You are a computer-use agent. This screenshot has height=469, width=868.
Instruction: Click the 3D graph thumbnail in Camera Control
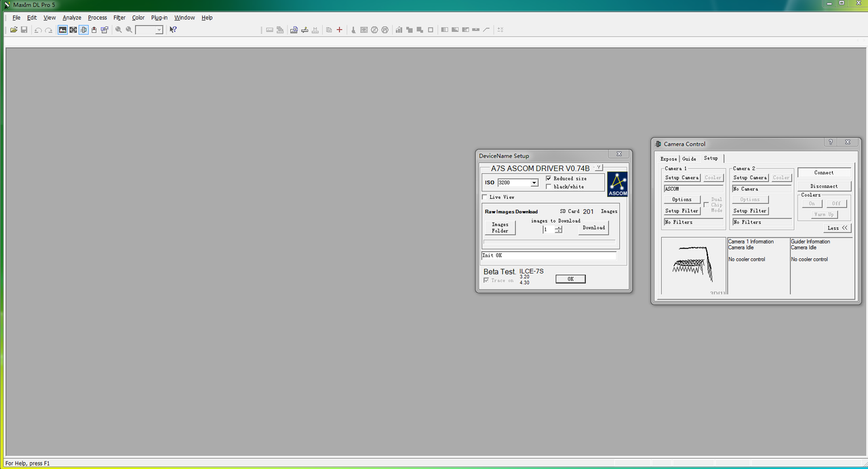(x=693, y=265)
